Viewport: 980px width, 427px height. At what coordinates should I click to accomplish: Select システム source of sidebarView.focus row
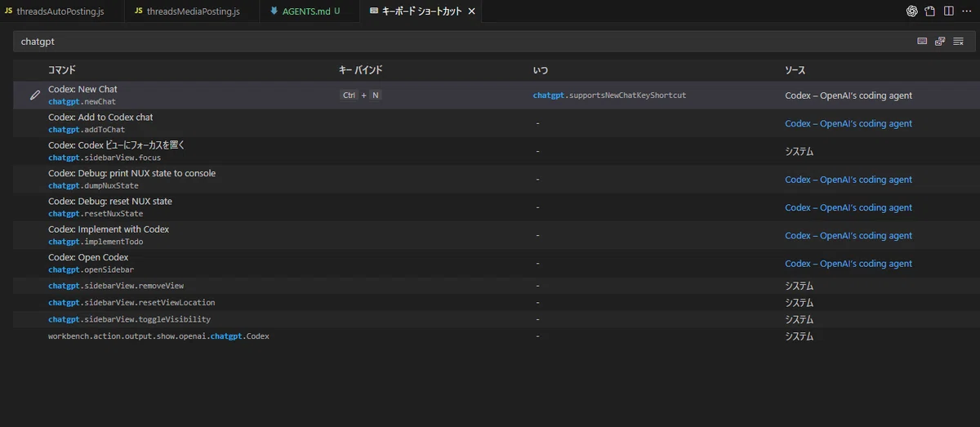click(x=799, y=152)
